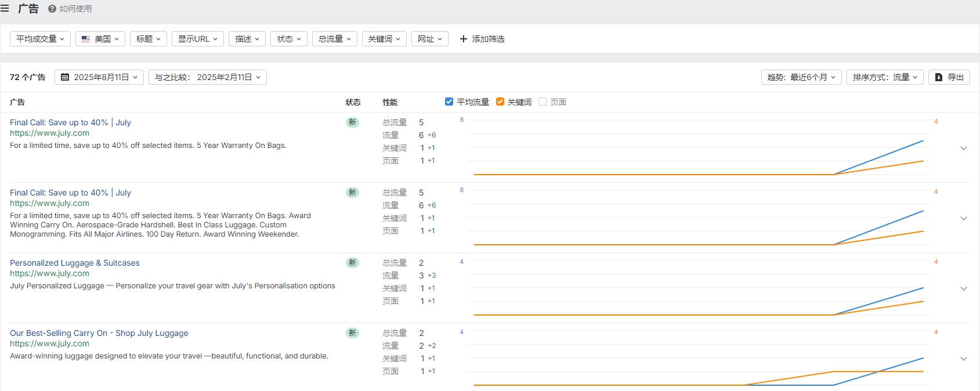Click the trend chart of the first Final Call ad
Viewport: 980px width, 391px height.
tap(699, 147)
